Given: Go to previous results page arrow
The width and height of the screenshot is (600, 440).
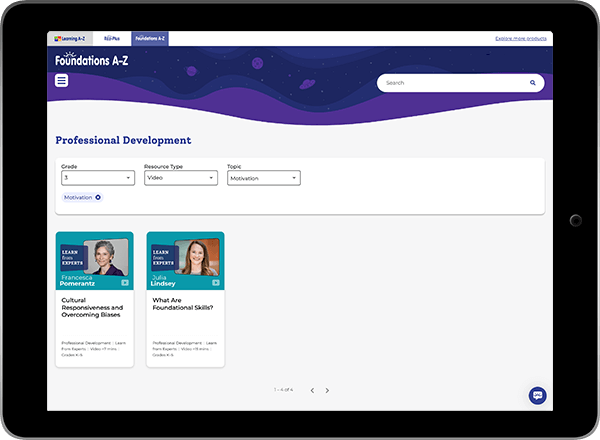Looking at the screenshot, I should (312, 390).
